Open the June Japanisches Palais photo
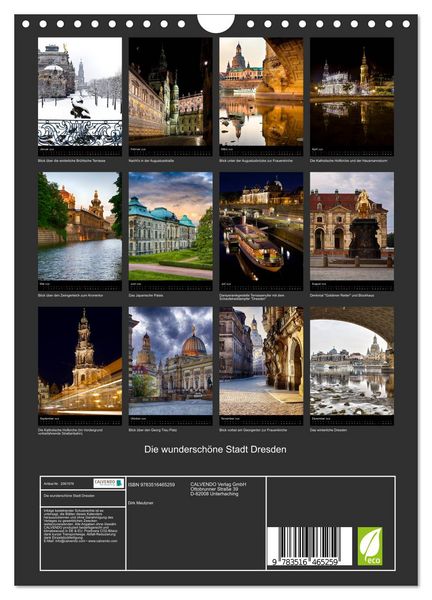Screen dimensions: 432x600 (x=170, y=226)
